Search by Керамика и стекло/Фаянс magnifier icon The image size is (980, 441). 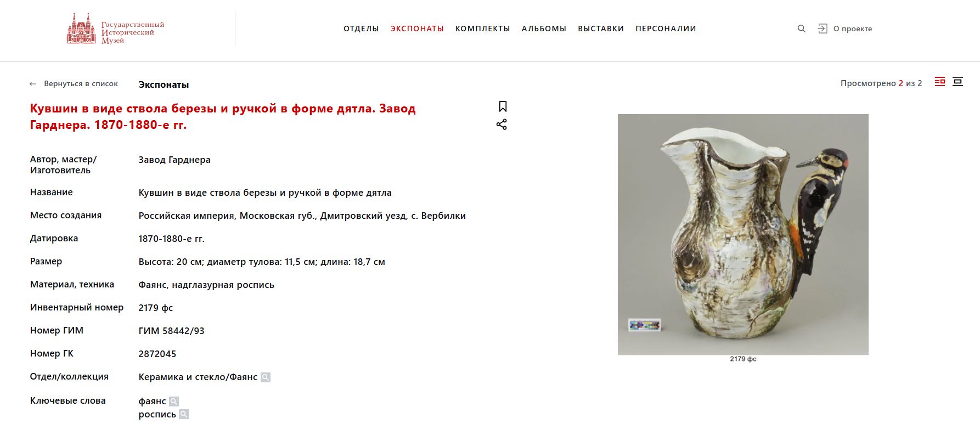tap(266, 377)
